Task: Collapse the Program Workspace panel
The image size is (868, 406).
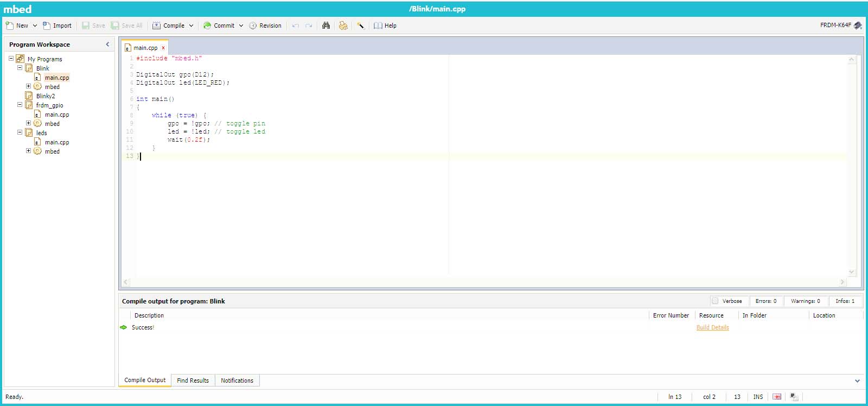Action: [x=107, y=45]
